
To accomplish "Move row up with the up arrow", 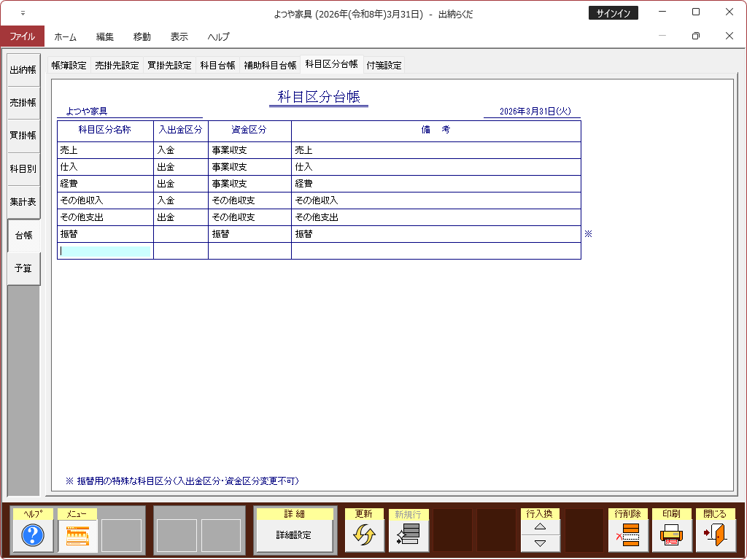I will click(x=540, y=526).
